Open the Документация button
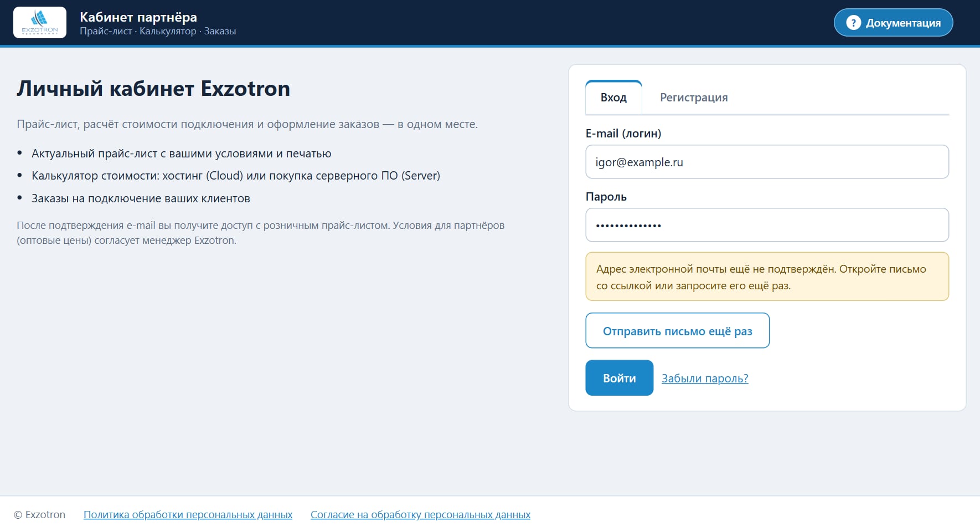This screenshot has width=980, height=532. point(893,23)
